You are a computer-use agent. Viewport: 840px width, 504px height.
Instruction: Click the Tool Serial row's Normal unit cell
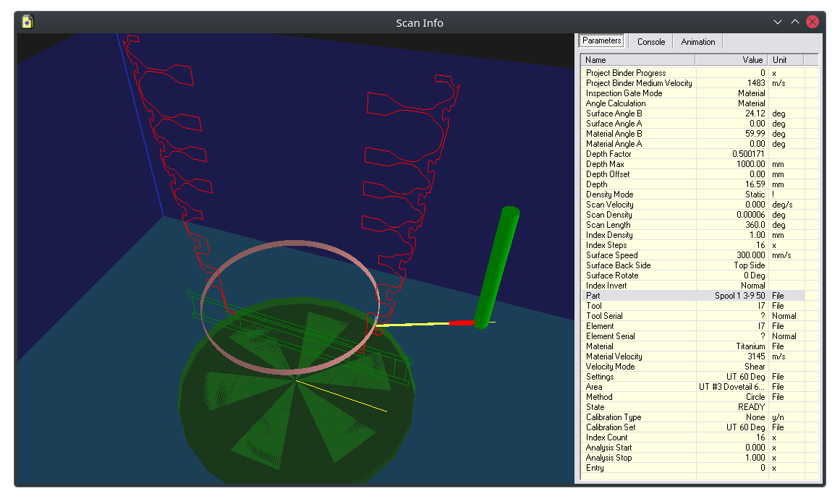coord(784,317)
